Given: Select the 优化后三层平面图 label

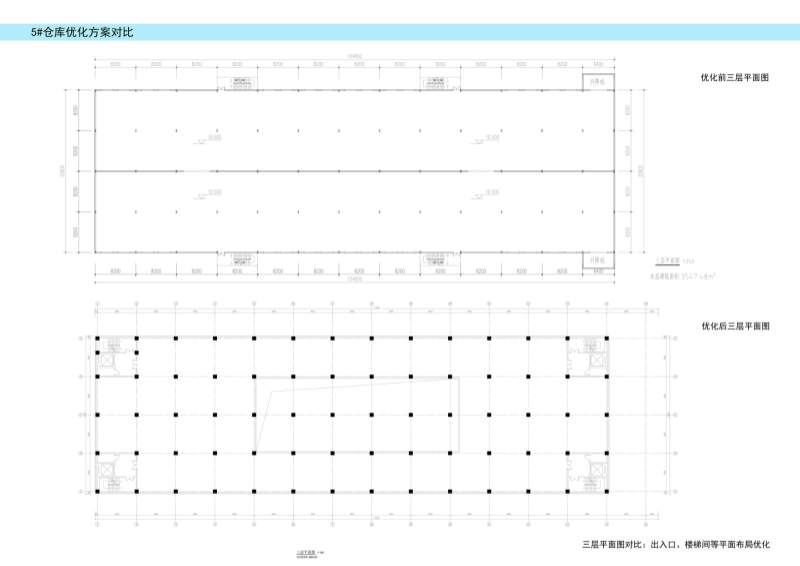Looking at the screenshot, I should (734, 326).
